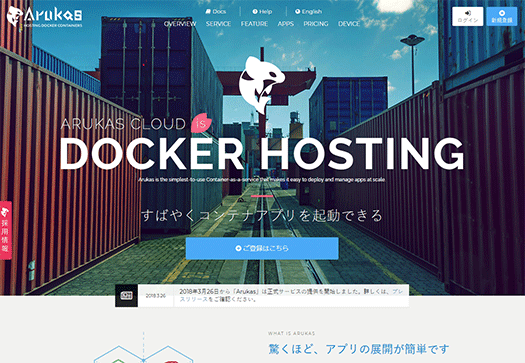Click the hexagon diagram graphic

143,348
